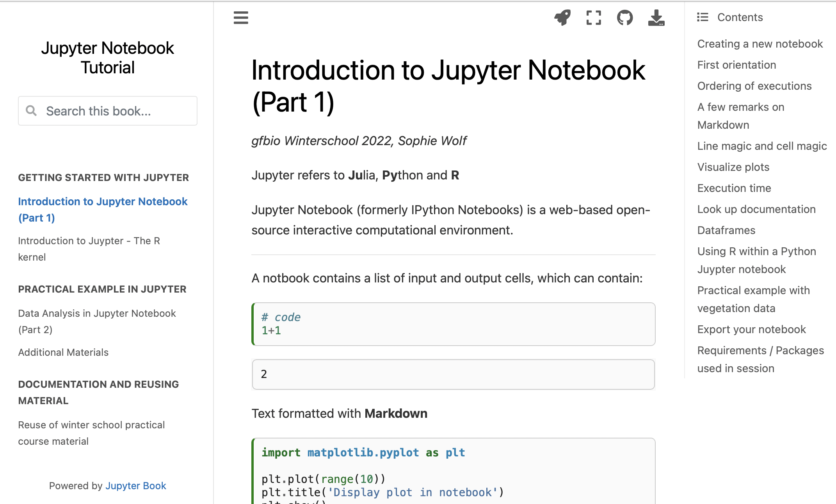Click the magnifier icon in the search box
The image size is (836, 504).
(31, 111)
